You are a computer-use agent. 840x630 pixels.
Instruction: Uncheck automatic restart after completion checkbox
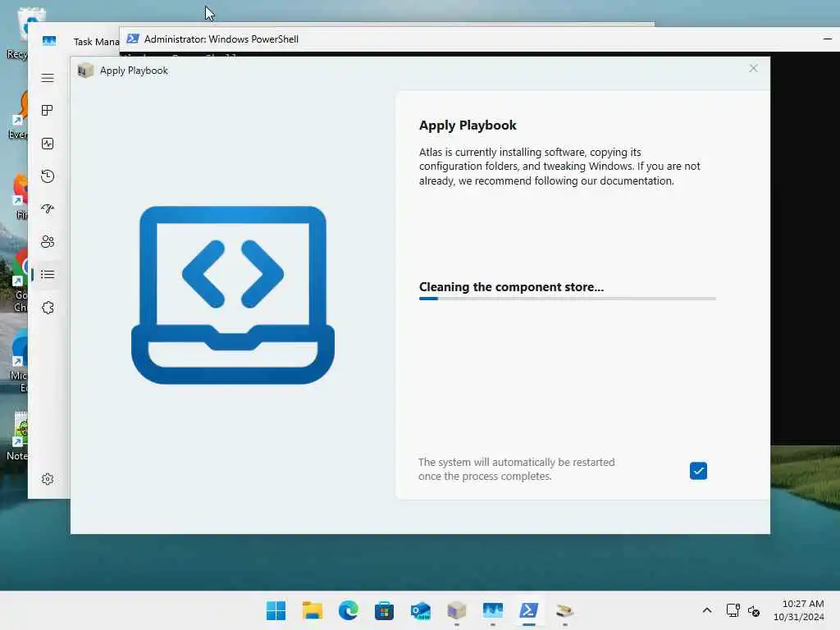click(698, 471)
